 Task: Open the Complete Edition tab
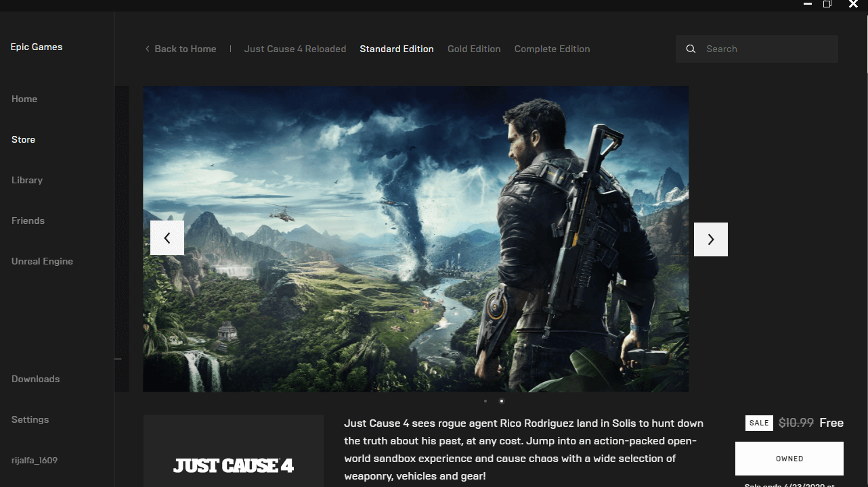(552, 49)
